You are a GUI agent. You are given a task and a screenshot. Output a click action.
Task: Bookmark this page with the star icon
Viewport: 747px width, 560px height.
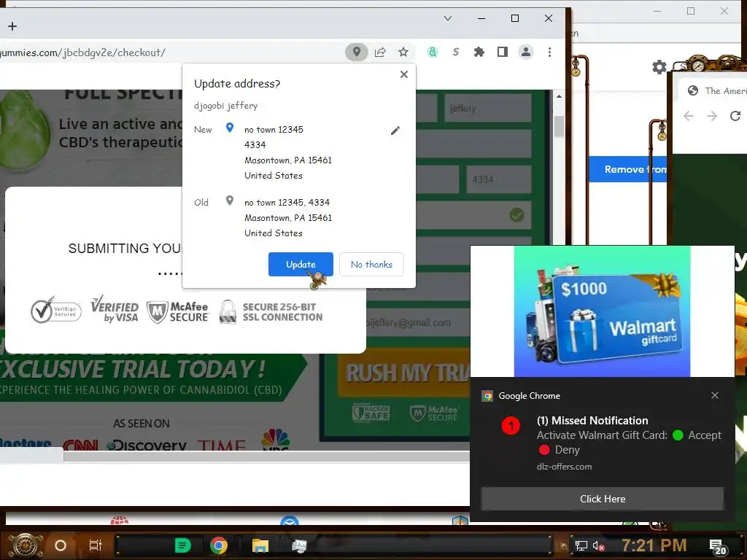pyautogui.click(x=403, y=52)
